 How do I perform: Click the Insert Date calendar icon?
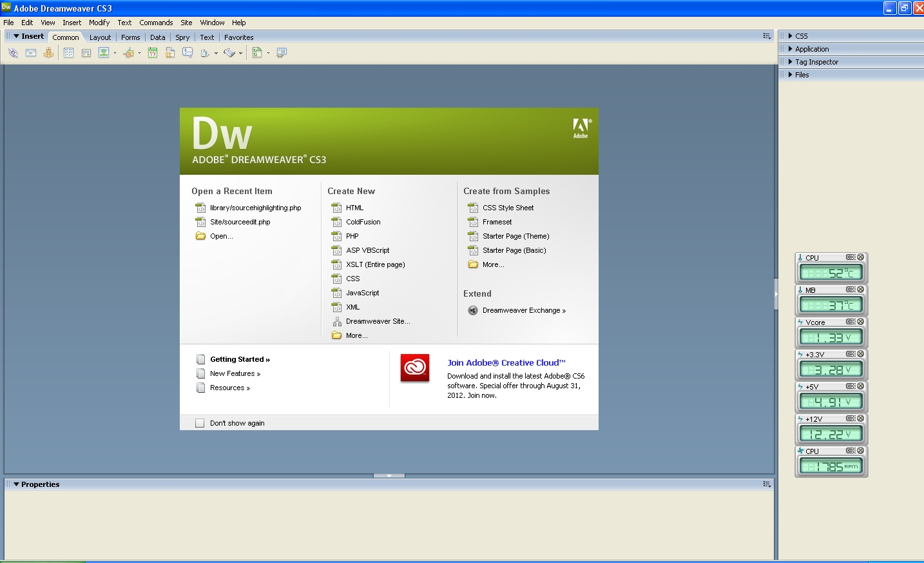[153, 53]
